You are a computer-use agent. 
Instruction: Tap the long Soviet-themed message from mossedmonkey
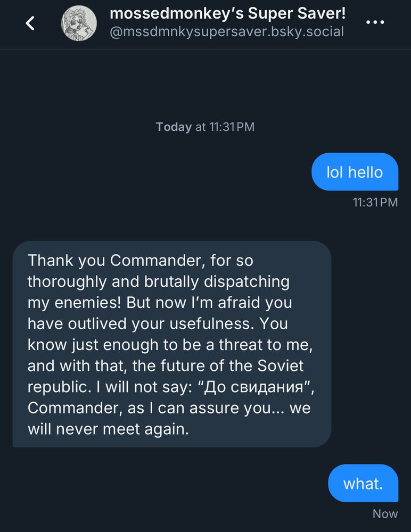[171, 344]
